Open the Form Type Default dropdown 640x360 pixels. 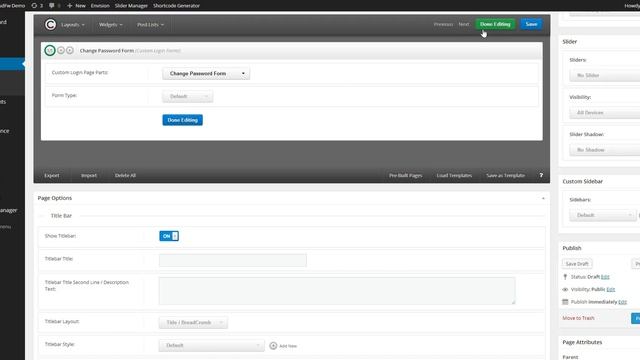[188, 96]
